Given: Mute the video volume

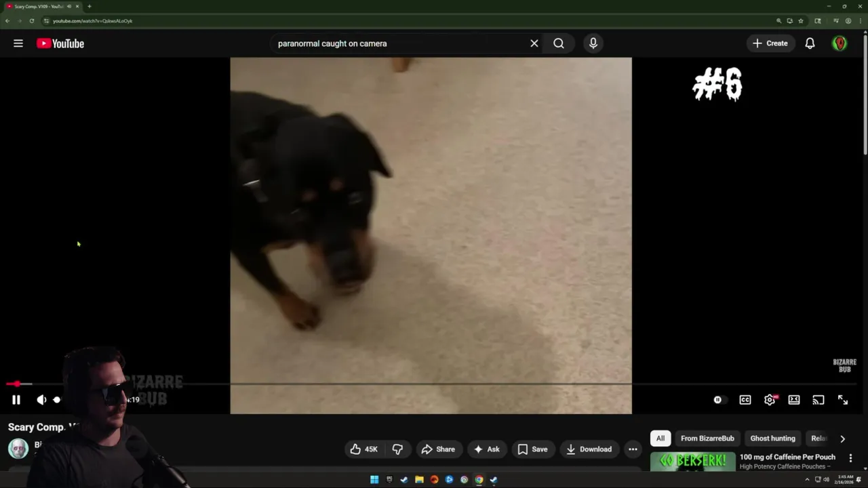Looking at the screenshot, I should 41,400.
